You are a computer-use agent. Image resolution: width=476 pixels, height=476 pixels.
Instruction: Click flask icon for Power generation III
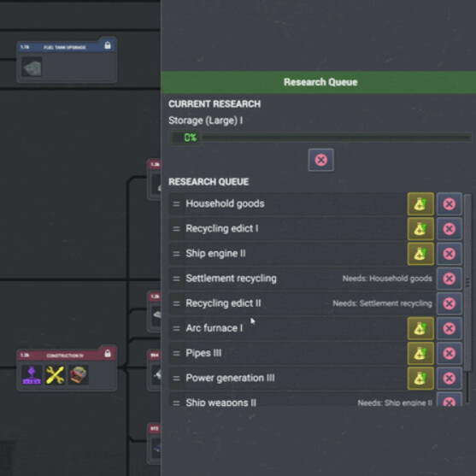pos(420,378)
